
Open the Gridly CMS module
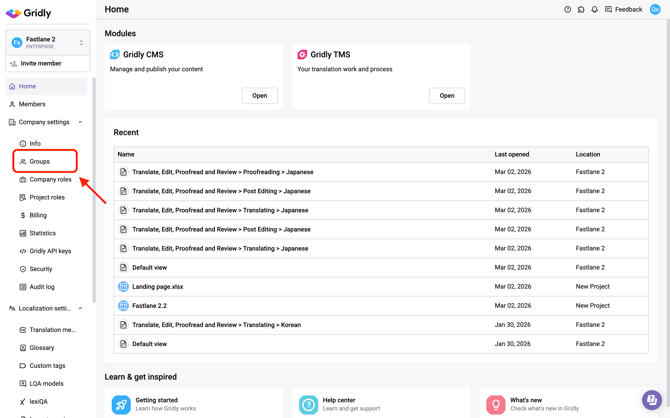(259, 96)
